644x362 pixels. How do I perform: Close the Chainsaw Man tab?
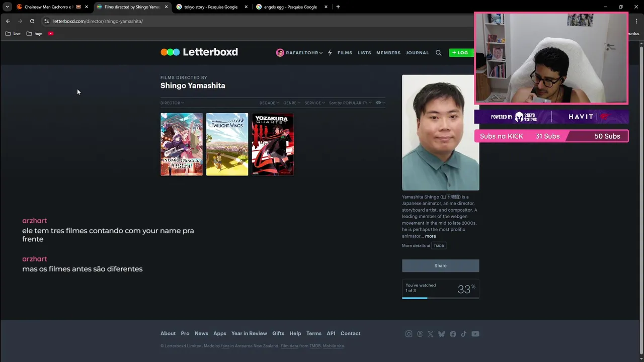pyautogui.click(x=87, y=7)
